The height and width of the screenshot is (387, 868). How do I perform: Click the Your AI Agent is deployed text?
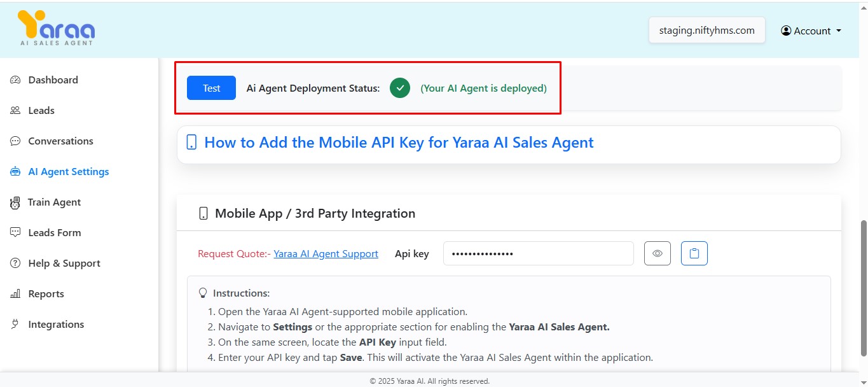click(483, 88)
